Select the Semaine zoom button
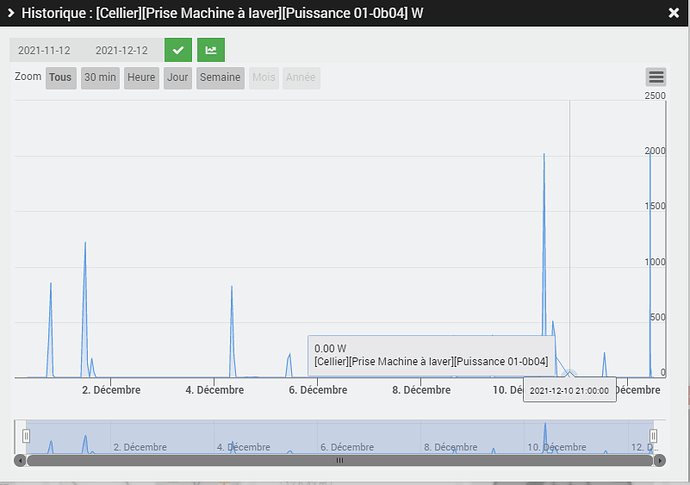This screenshot has width=690, height=485. click(x=220, y=77)
